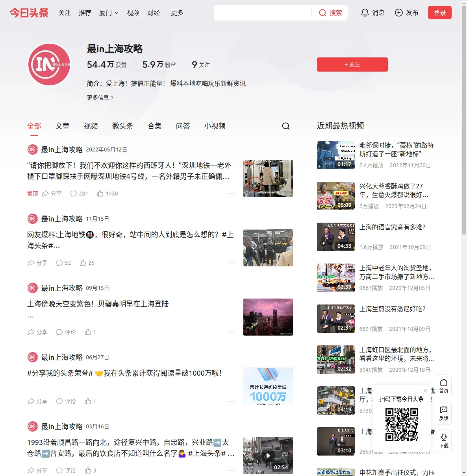Click the 下载 download floating button

tap(444, 441)
